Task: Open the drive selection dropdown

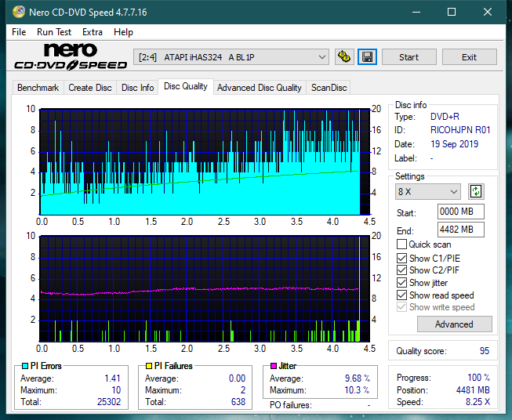Action: point(231,57)
